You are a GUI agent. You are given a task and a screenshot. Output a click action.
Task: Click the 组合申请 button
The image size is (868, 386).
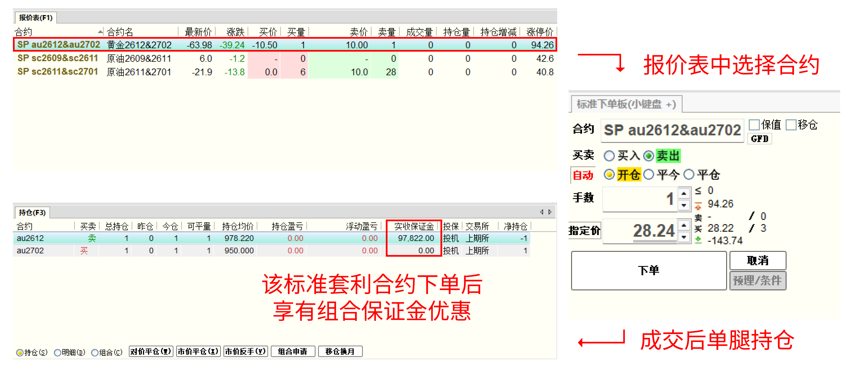[x=293, y=352]
